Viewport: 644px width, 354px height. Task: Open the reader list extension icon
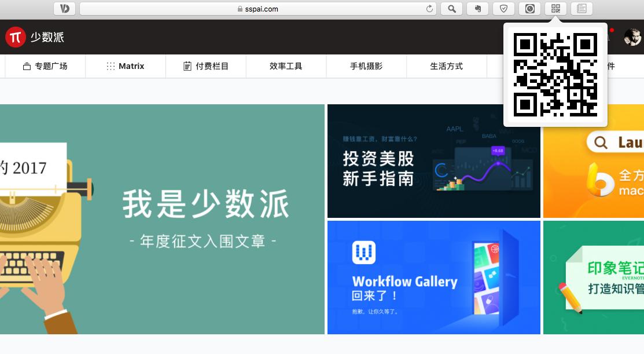(x=582, y=9)
